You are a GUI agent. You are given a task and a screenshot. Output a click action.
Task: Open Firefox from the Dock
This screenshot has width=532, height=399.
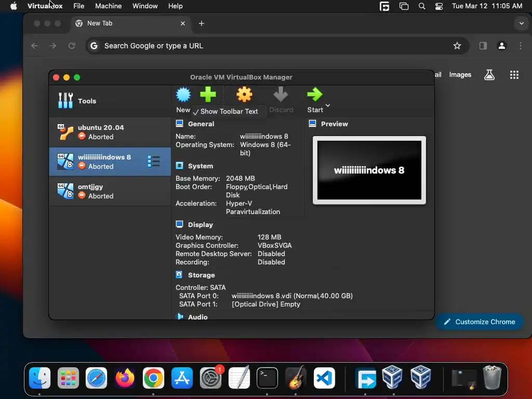125,378
